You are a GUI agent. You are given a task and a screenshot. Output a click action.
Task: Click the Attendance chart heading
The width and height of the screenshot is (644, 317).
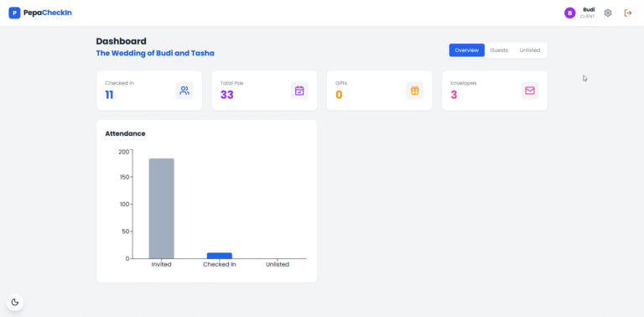click(125, 133)
